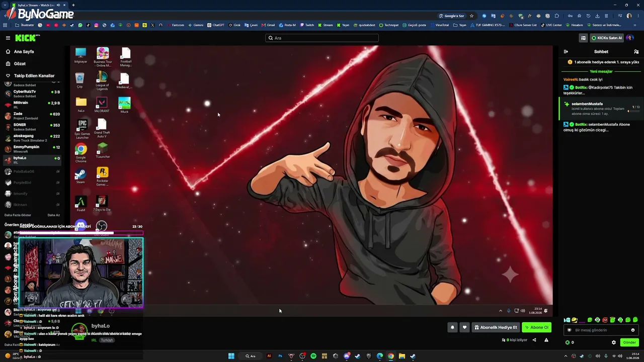Report the stream via warning icon
Viewport: 644px width, 362px height.
point(546,340)
